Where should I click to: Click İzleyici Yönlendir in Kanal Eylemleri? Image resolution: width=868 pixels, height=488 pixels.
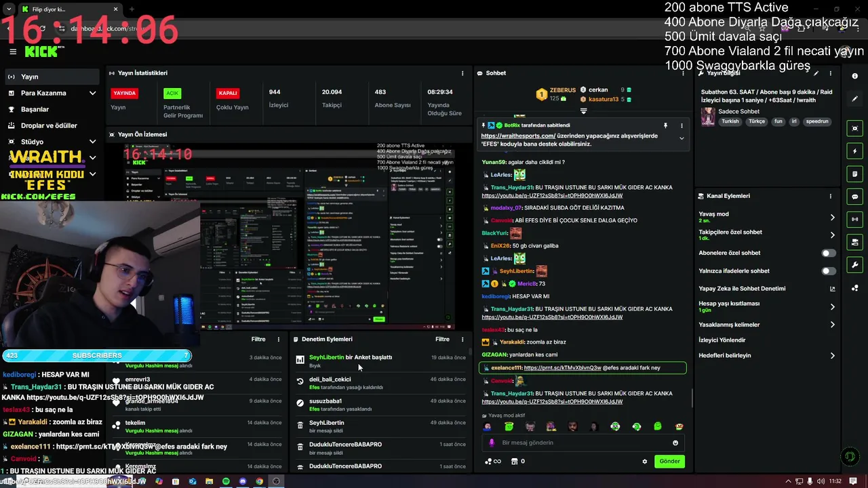pos(722,340)
